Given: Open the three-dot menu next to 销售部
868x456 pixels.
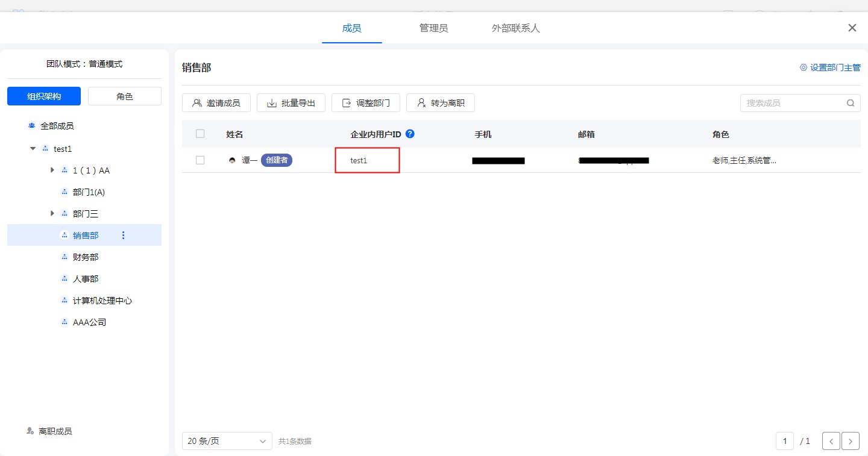Looking at the screenshot, I should (x=124, y=236).
